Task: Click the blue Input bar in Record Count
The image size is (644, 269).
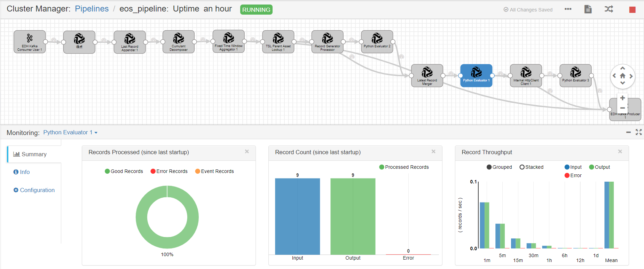Action: [298, 216]
